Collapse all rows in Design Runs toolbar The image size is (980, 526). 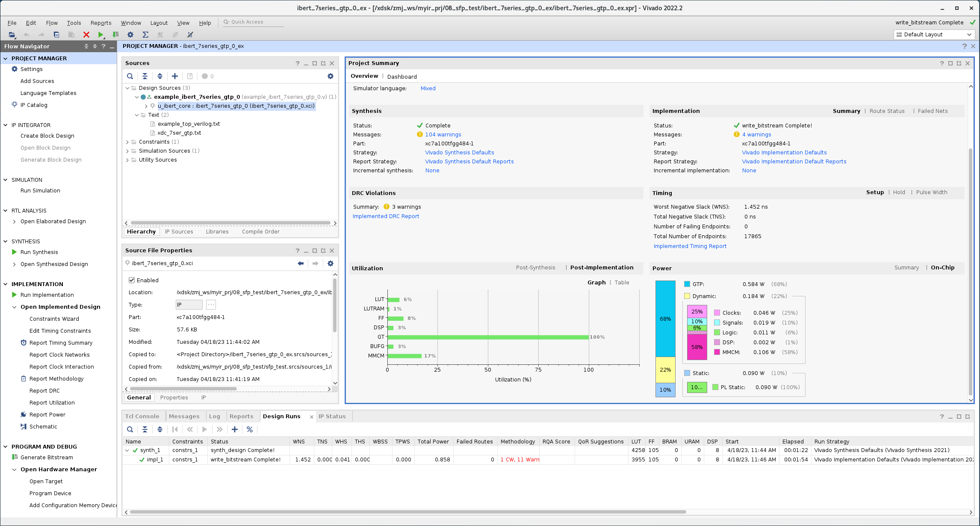pyautogui.click(x=145, y=429)
